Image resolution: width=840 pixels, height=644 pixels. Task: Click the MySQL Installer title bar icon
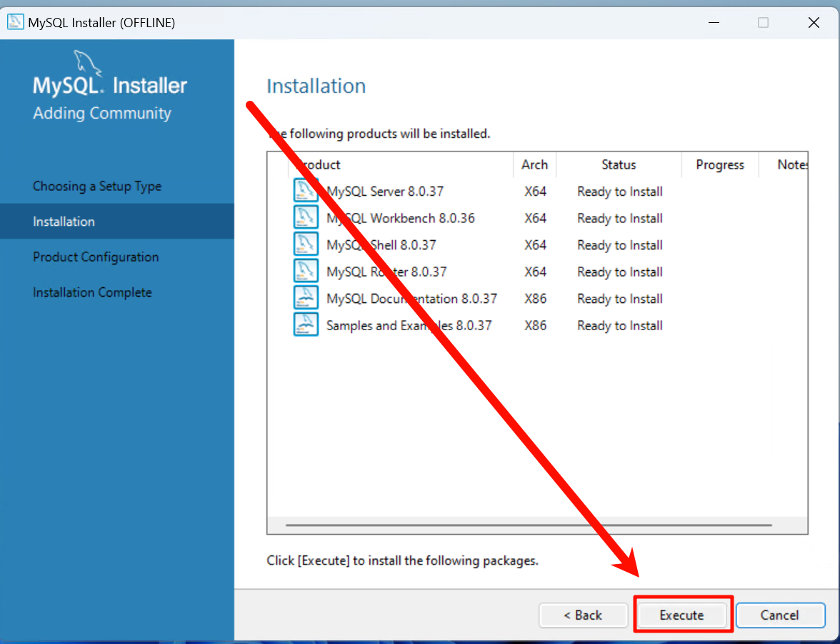pos(15,22)
